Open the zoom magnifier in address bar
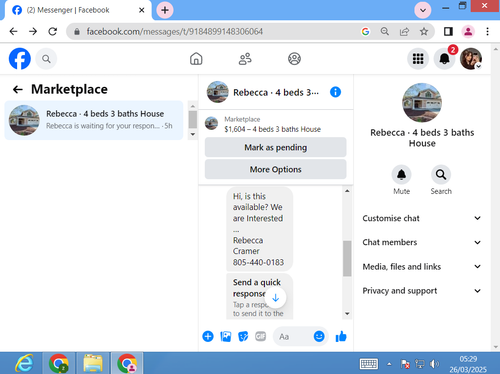Image resolution: width=500 pixels, height=374 pixels. [x=385, y=32]
